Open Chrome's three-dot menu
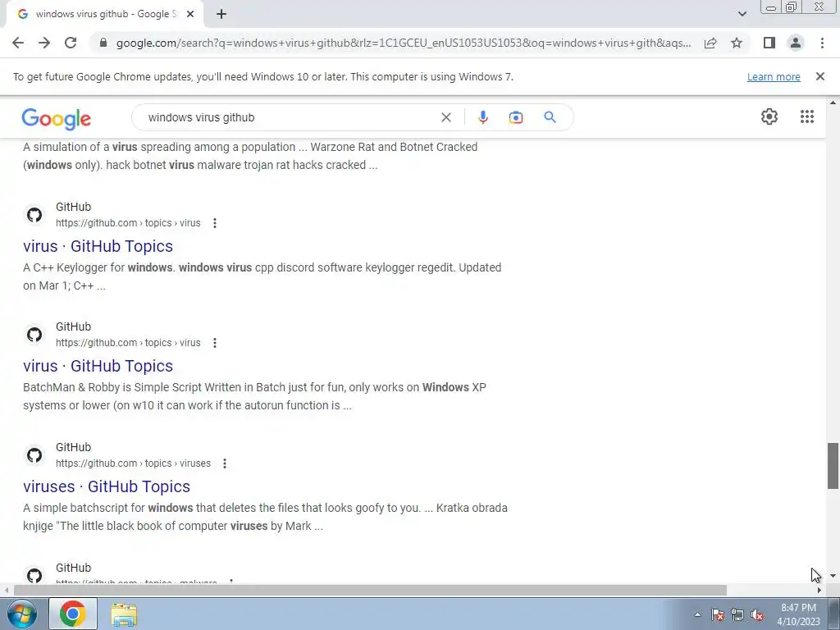This screenshot has width=840, height=630. coord(822,43)
